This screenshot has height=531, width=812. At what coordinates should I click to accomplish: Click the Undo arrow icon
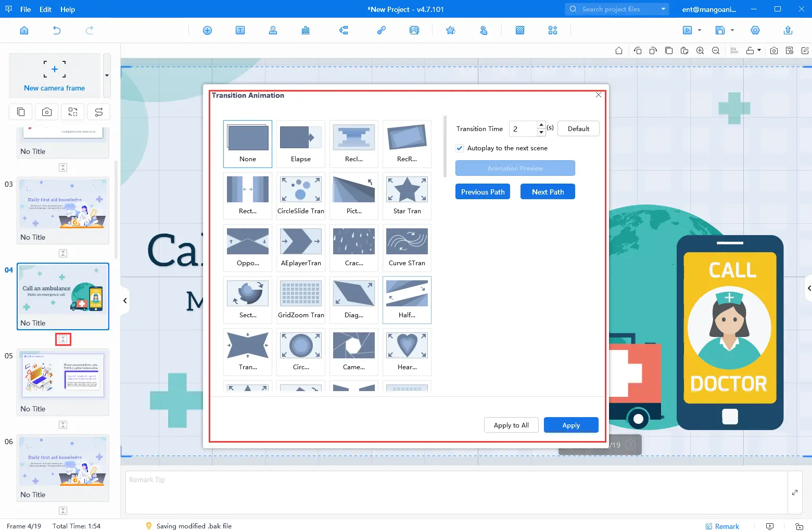pyautogui.click(x=57, y=30)
